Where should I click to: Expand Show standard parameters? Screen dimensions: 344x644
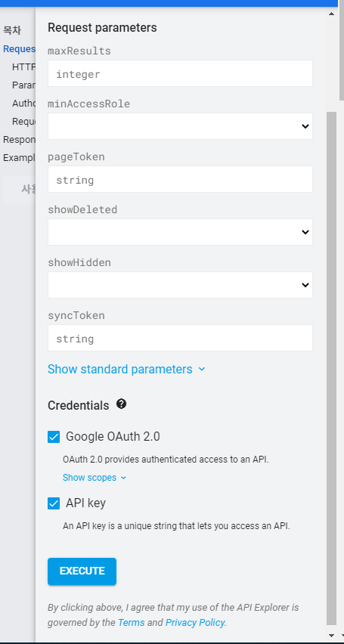(x=120, y=369)
